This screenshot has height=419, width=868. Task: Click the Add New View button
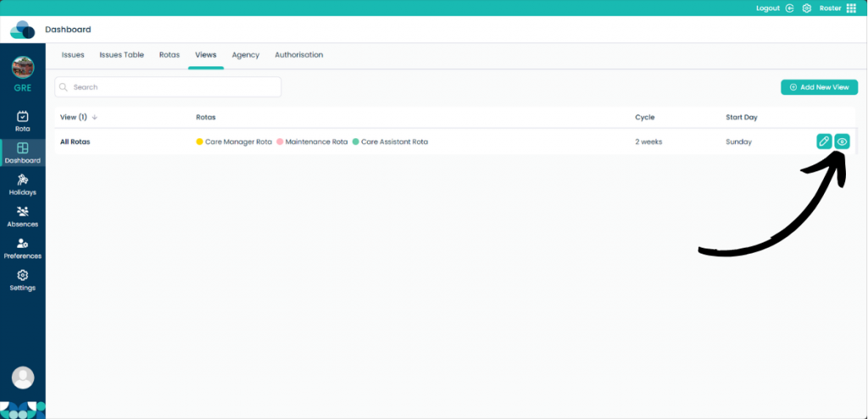(820, 87)
